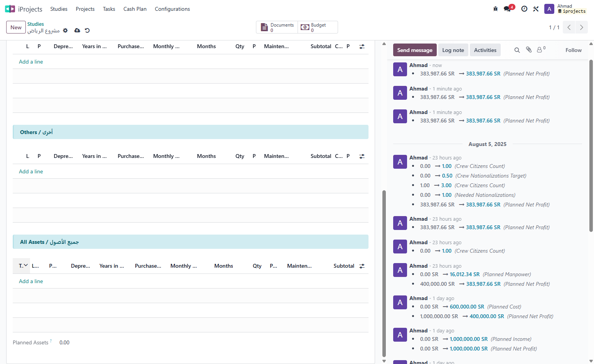This screenshot has width=594, height=364.
Task: Click the crossed tools icon in top bar
Action: 536,9
